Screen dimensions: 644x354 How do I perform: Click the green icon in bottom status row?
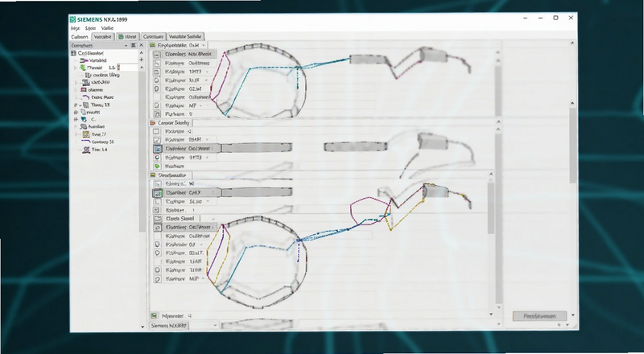tap(154, 316)
